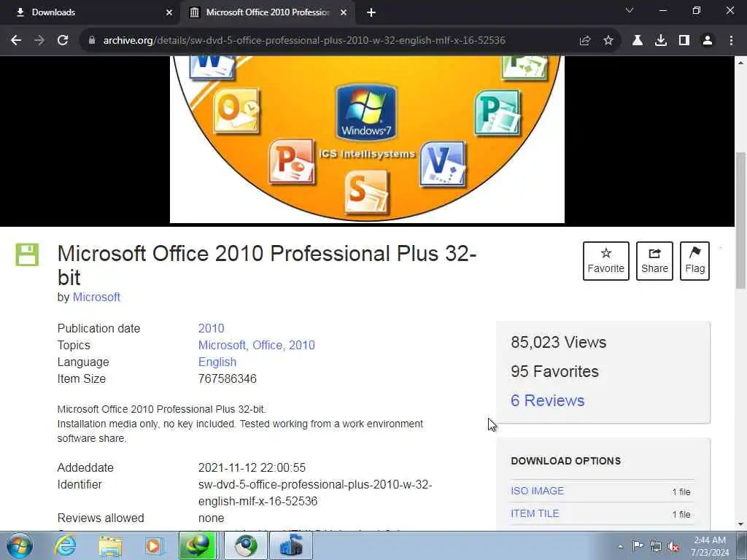The image size is (747, 560).
Task: Click the address bar URL
Action: (x=304, y=41)
